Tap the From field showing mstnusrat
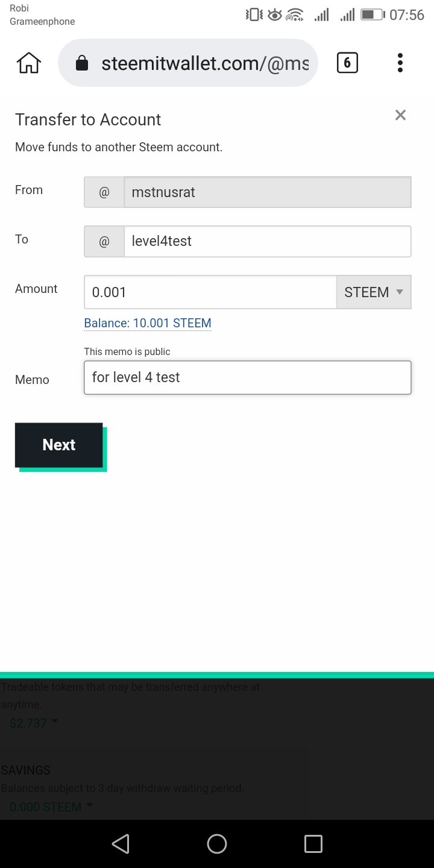 pos(267,192)
